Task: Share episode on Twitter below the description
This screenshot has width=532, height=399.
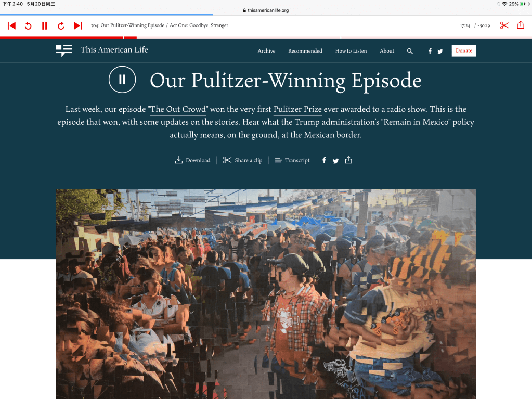Action: 335,160
